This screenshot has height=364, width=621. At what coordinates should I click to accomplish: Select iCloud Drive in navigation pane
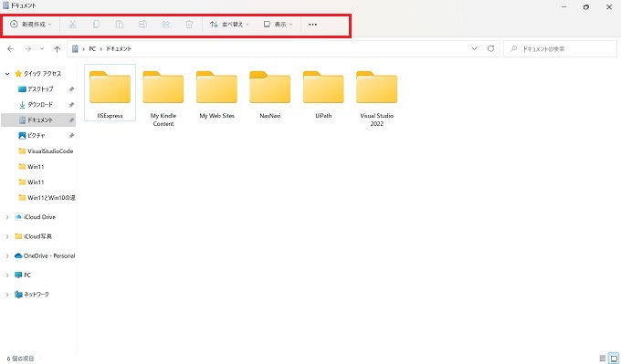pos(36,217)
